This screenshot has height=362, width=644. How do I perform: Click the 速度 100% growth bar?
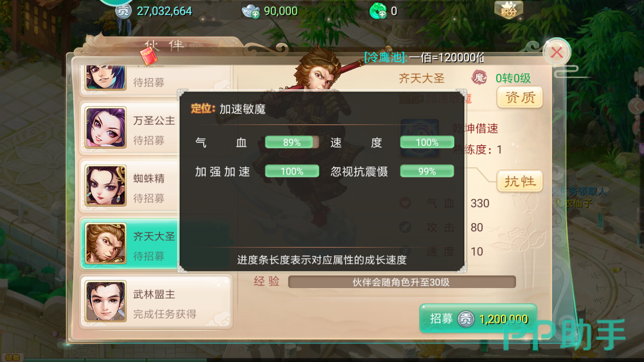click(x=427, y=142)
